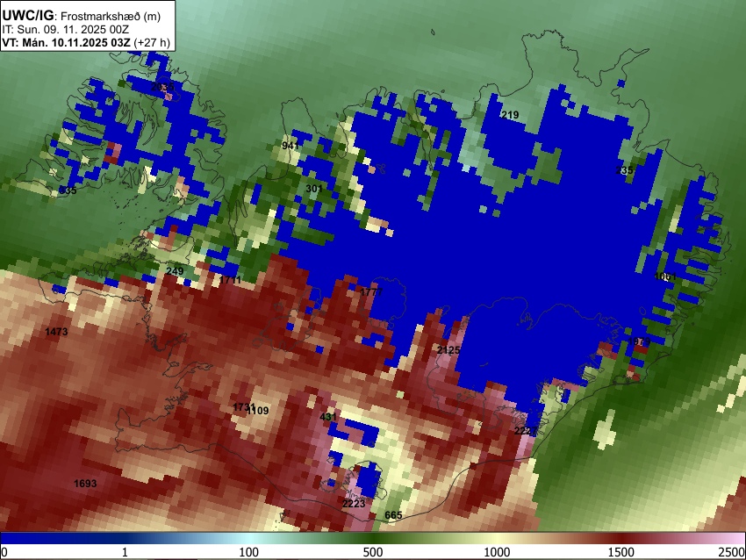Image resolution: width=746 pixels, height=560 pixels.
Task: Click map value label 1777
Action: (x=371, y=291)
